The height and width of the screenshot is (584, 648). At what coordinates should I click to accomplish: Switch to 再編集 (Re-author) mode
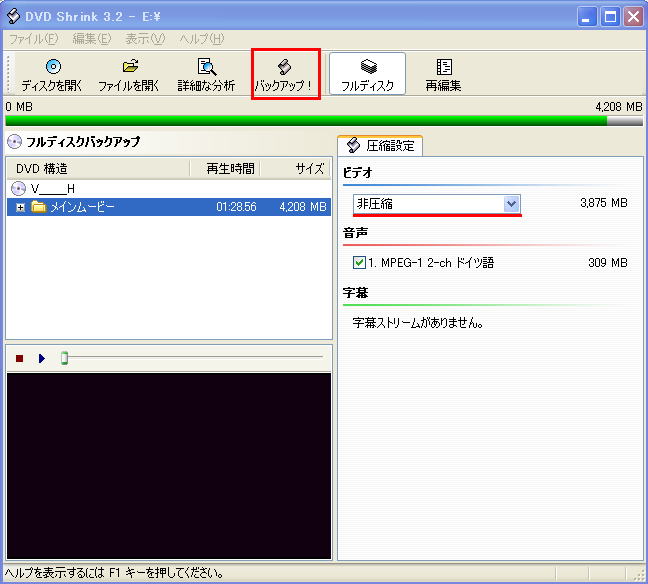coord(443,74)
